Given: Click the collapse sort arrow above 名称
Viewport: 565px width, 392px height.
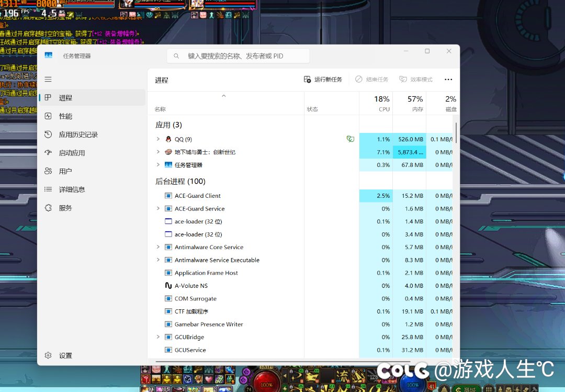Looking at the screenshot, I should point(223,96).
